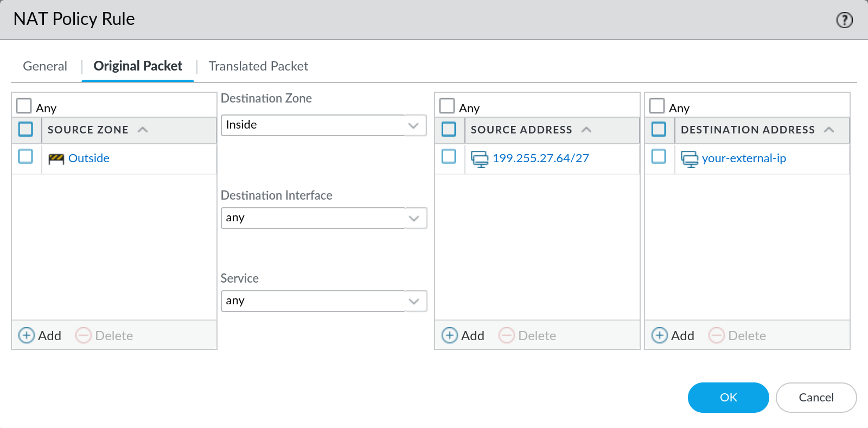Click the Outside zone barrier icon

click(56, 158)
